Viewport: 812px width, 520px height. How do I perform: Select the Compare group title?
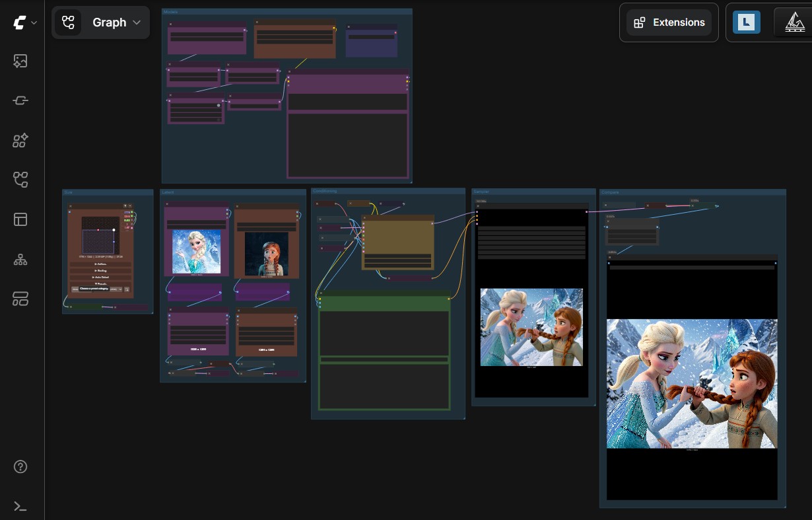[610, 192]
